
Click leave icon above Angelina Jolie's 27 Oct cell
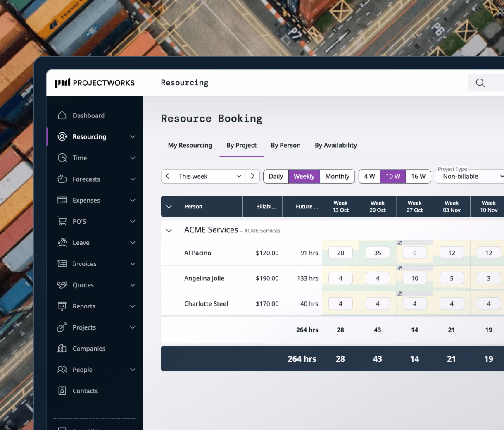pos(400,268)
